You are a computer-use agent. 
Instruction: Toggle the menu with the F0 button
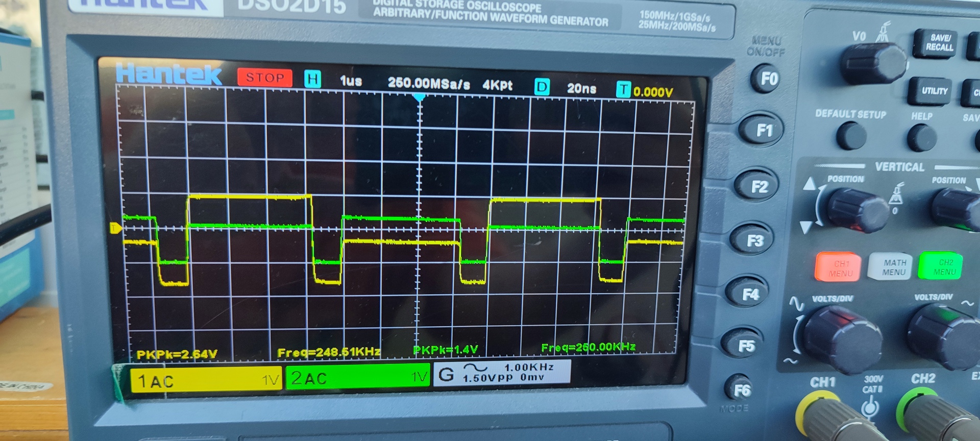[767, 79]
